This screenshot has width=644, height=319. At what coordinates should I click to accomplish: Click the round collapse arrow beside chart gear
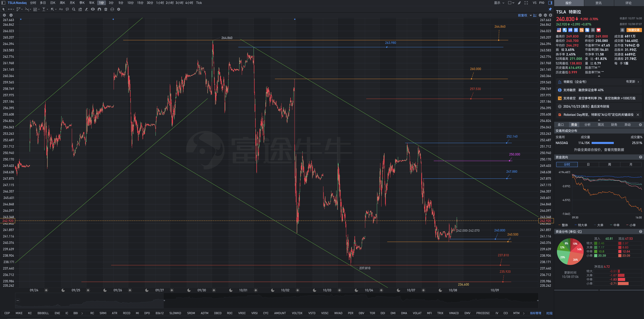point(11,15)
